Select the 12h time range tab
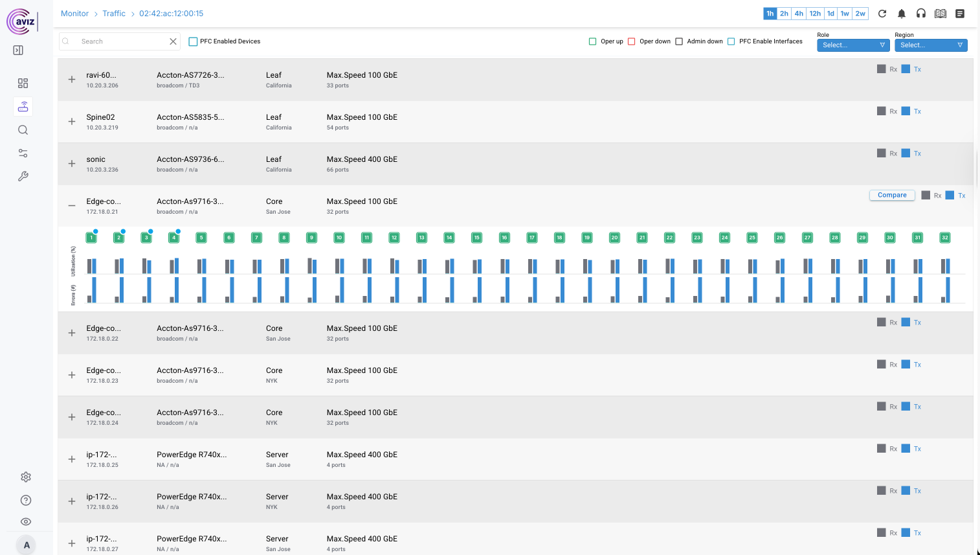Image resolution: width=980 pixels, height=555 pixels. click(x=815, y=14)
